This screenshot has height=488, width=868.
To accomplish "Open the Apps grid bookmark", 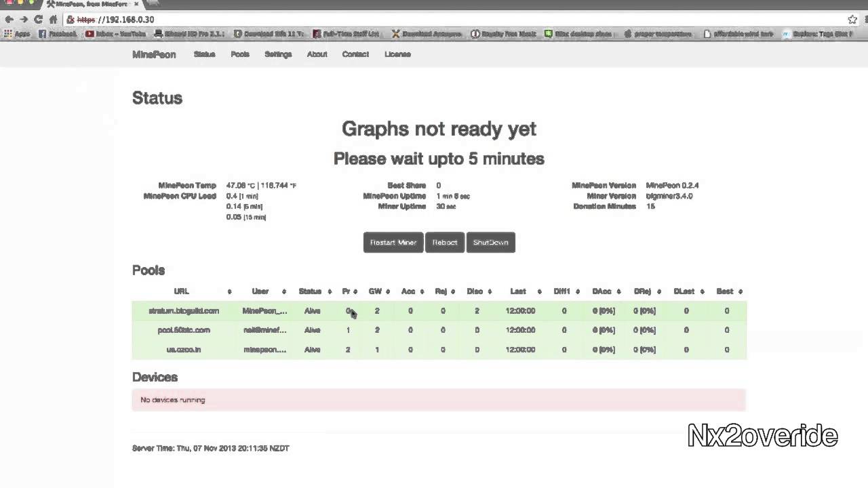I will [18, 34].
